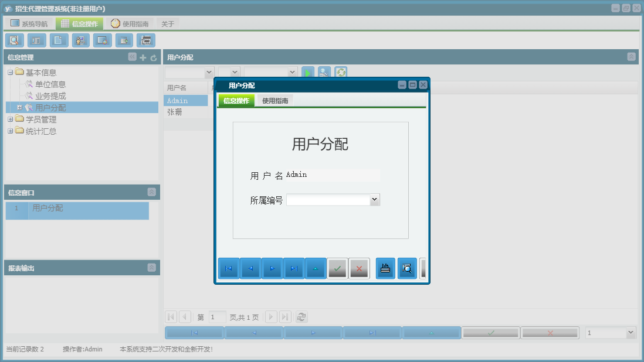The width and height of the screenshot is (644, 362).
Task: Select the search magnifier toolbar icon
Action: coord(14,40)
